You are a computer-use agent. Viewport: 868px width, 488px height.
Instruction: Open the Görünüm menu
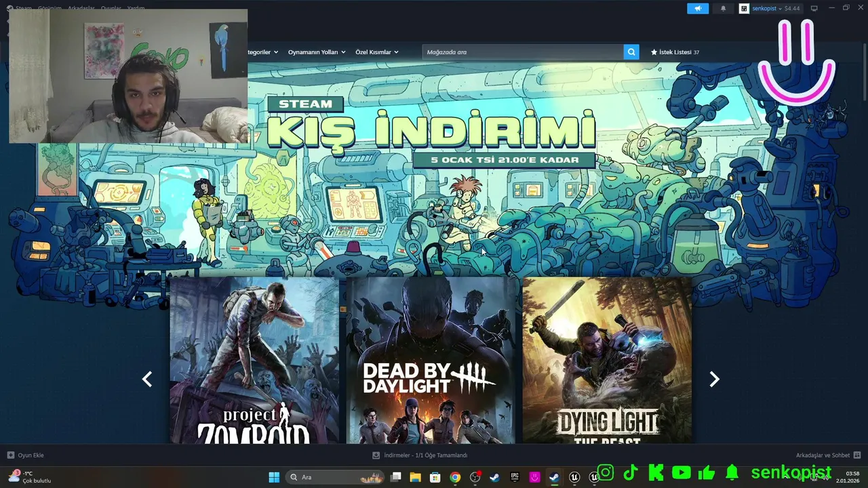(x=50, y=8)
